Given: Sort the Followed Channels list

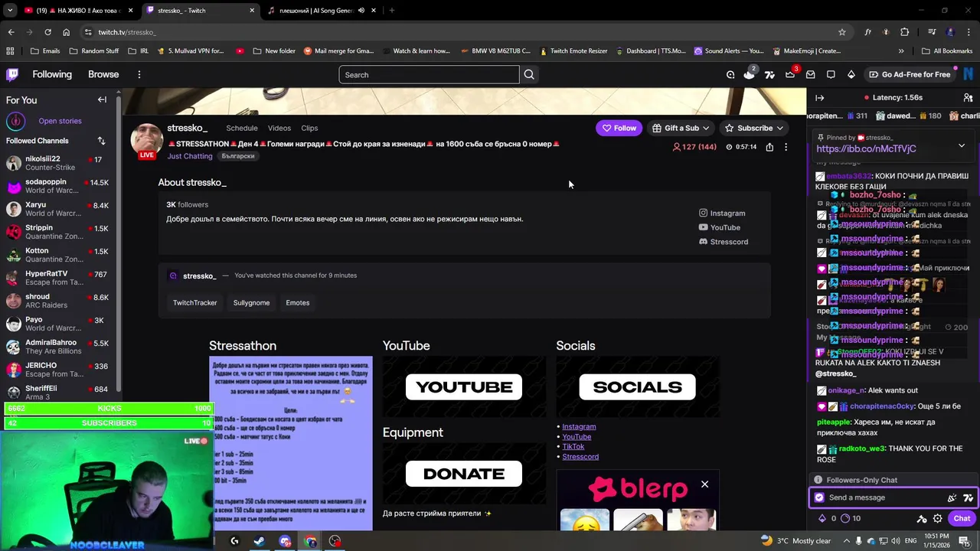Looking at the screenshot, I should (x=101, y=141).
